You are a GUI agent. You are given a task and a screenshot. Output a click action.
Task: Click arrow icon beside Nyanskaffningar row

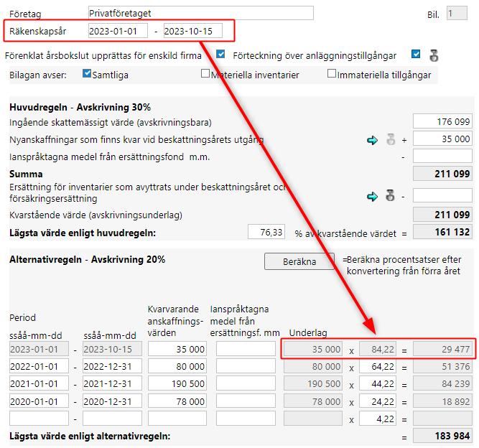(x=372, y=141)
